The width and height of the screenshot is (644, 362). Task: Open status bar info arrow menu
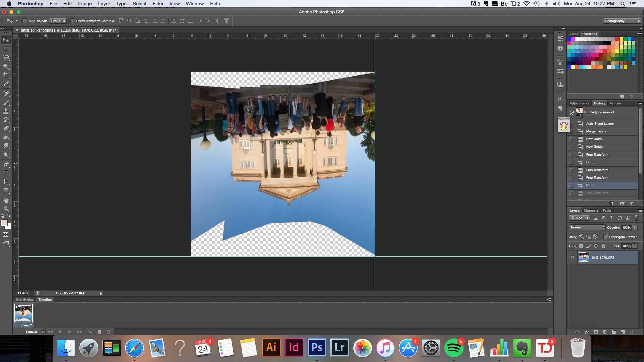coord(100,293)
